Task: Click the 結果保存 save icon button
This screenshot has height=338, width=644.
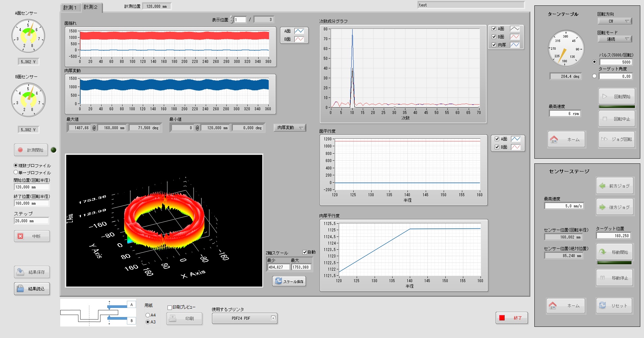Action: (32, 272)
